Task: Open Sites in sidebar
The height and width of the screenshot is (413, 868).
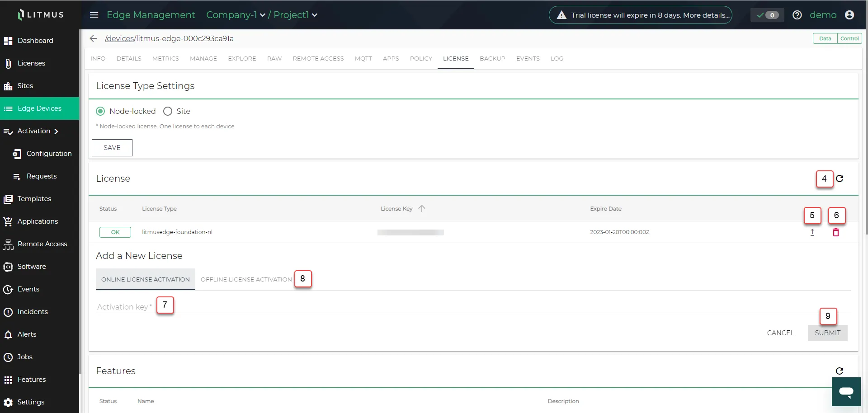Action: tap(39, 86)
